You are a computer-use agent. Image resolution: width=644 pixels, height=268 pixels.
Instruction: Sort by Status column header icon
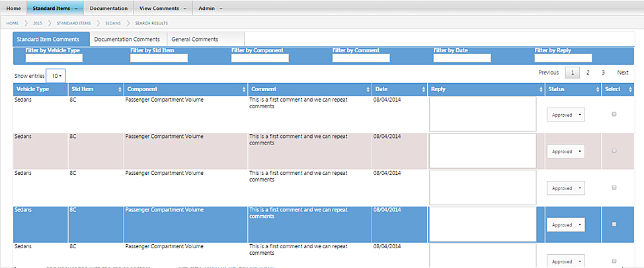596,89
